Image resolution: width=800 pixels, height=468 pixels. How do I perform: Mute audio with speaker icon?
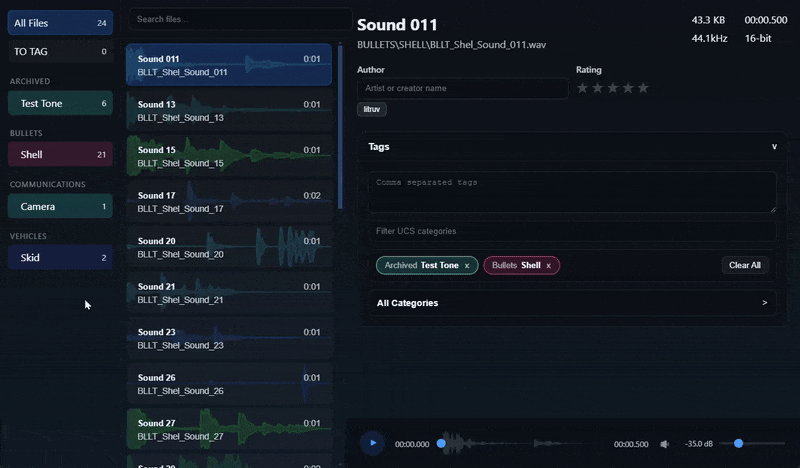pos(664,444)
